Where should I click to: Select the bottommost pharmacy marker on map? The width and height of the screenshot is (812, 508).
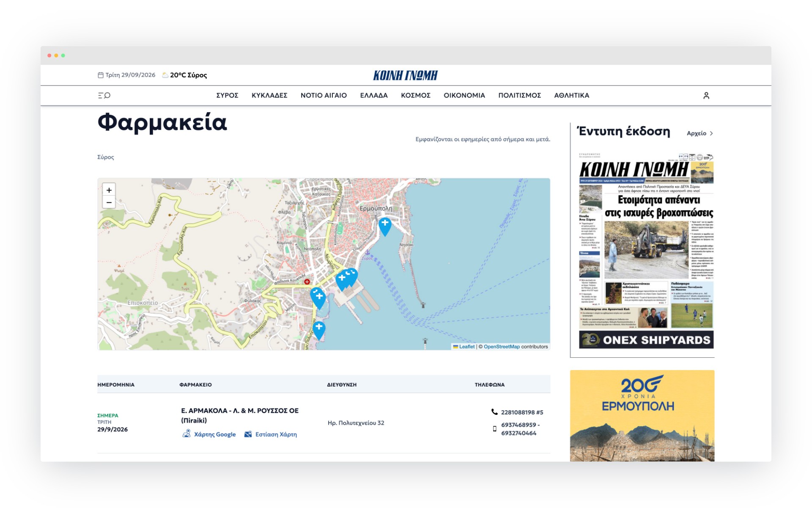[x=319, y=331]
